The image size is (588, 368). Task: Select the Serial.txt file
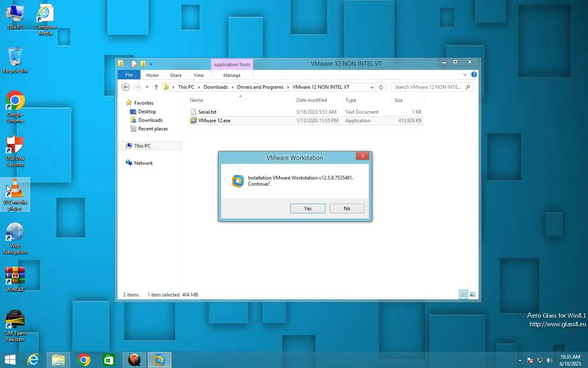[x=306, y=112]
